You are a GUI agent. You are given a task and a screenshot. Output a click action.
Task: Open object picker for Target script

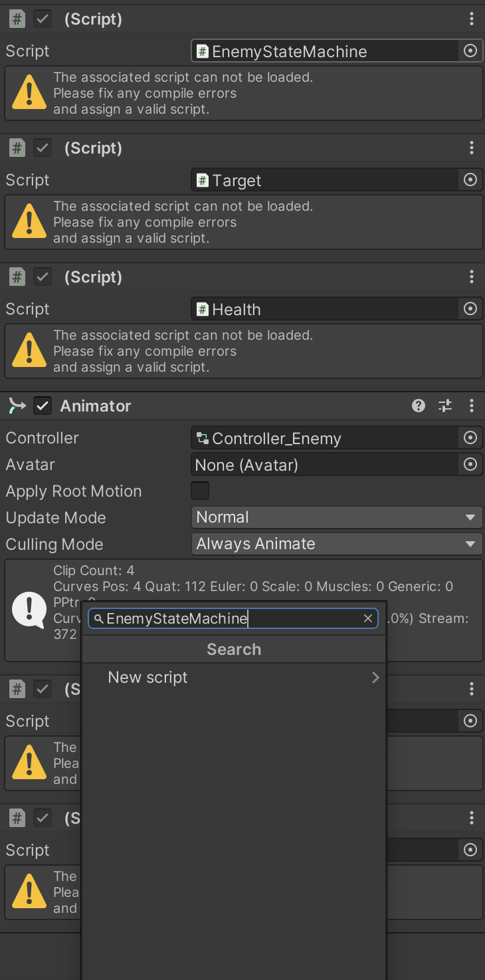coord(470,180)
